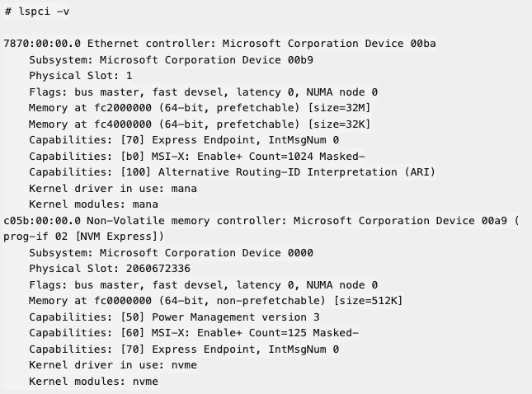Click the Power Management version 3 line
Screen dimensions: 532x394
174,317
